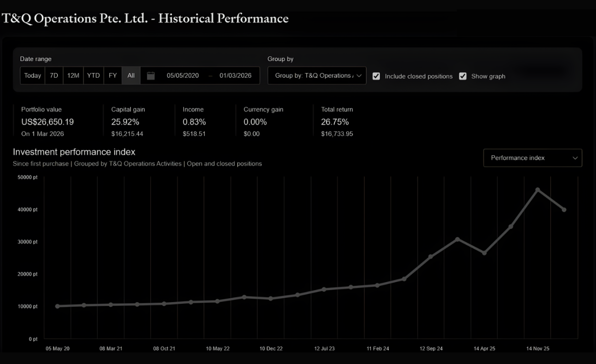Open the Performance index dropdown

click(x=532, y=158)
